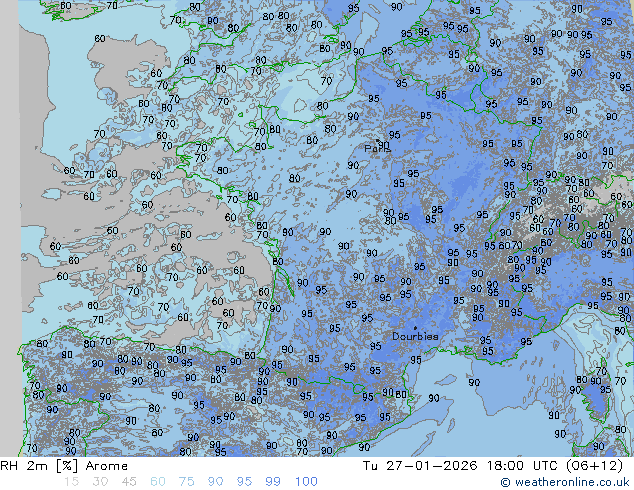Image resolution: width=634 pixels, height=490 pixels.
Task: Click the 100 legend value
Action: click(306, 481)
